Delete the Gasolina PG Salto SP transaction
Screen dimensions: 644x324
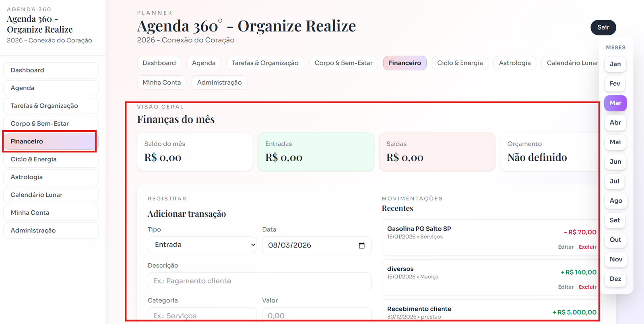click(x=588, y=247)
